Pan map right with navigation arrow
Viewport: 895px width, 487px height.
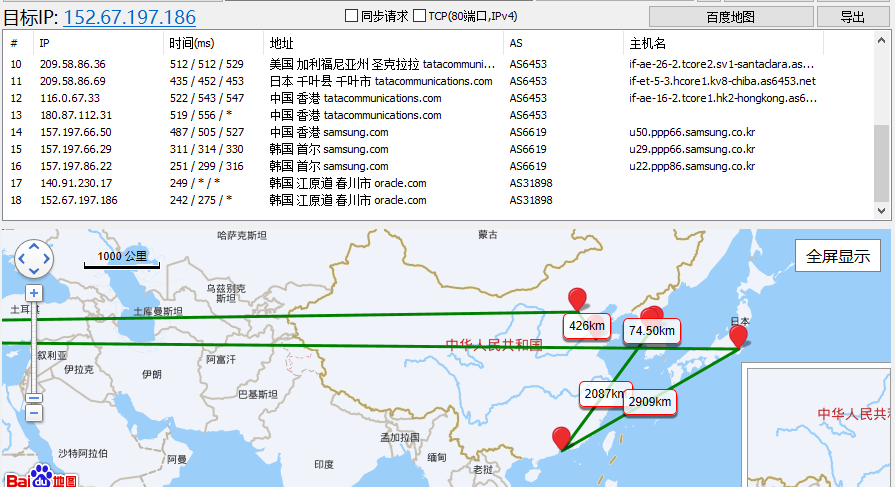pyautogui.click(x=46, y=259)
